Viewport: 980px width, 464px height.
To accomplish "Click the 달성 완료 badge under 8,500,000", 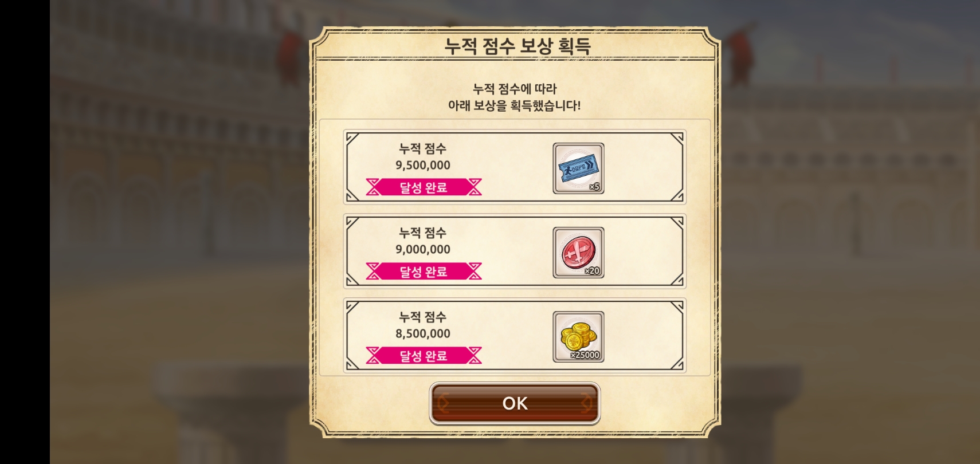I will 424,356.
